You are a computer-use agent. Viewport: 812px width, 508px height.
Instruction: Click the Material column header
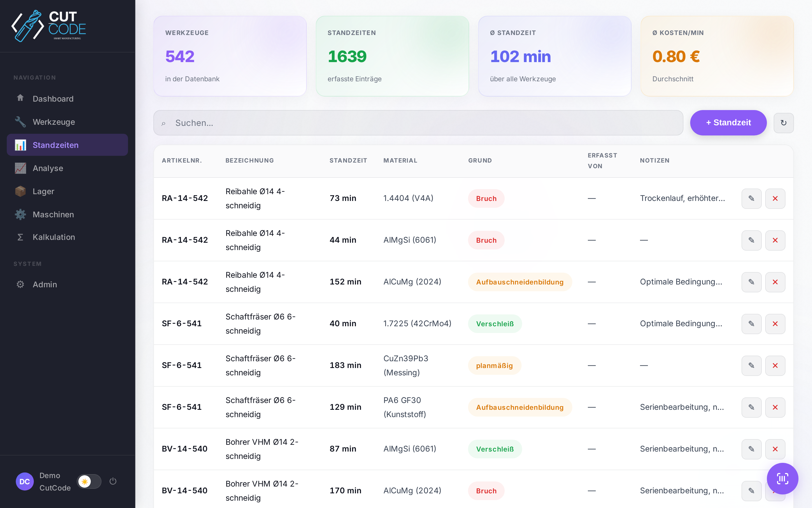[x=400, y=160]
